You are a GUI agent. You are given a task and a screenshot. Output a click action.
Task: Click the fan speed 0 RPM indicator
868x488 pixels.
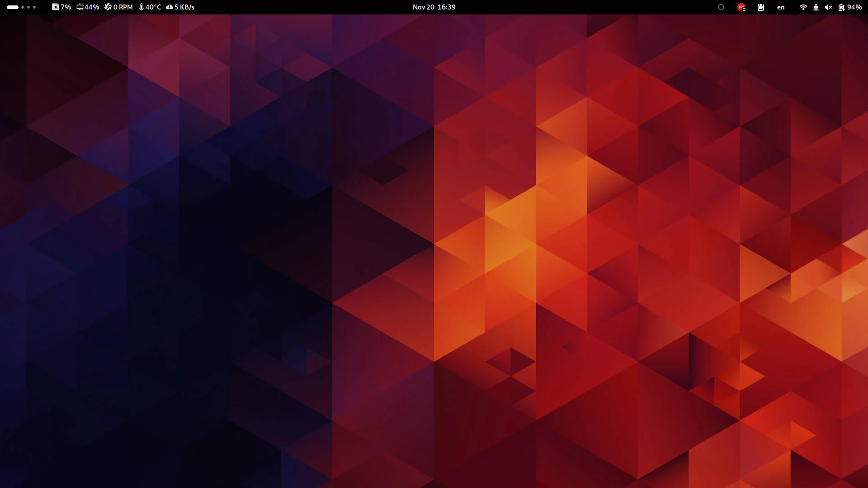(x=118, y=7)
